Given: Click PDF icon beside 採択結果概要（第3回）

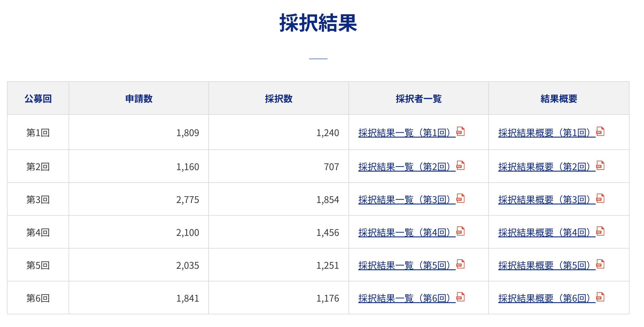Looking at the screenshot, I should [x=600, y=198].
